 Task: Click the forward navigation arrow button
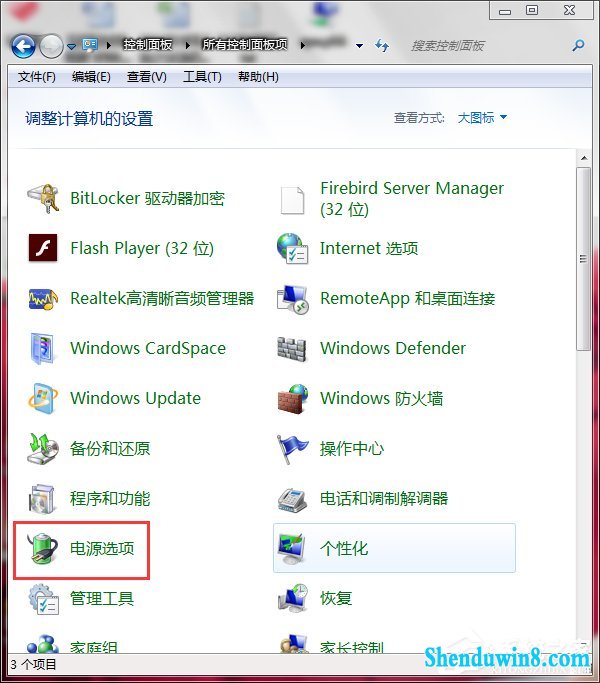pos(51,46)
